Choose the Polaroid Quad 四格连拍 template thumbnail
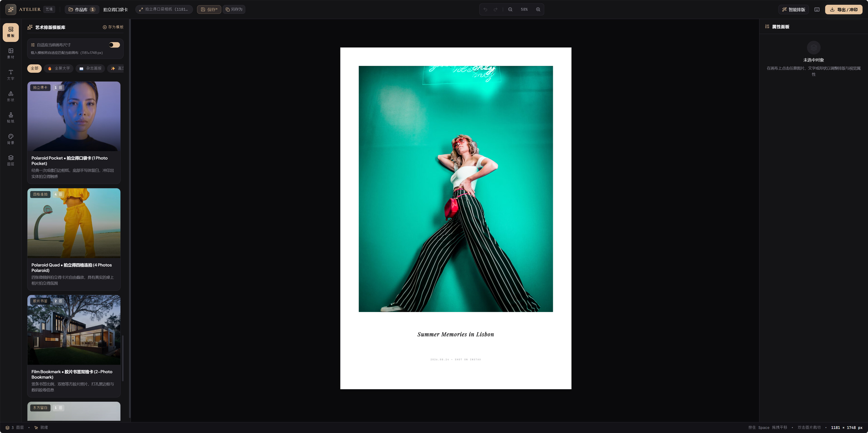 (74, 223)
